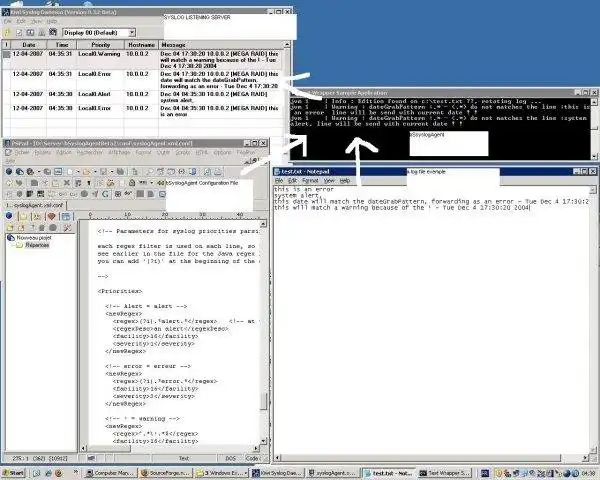Switch to Computer Management taskbar button
The image size is (600, 480).
[x=110, y=473]
